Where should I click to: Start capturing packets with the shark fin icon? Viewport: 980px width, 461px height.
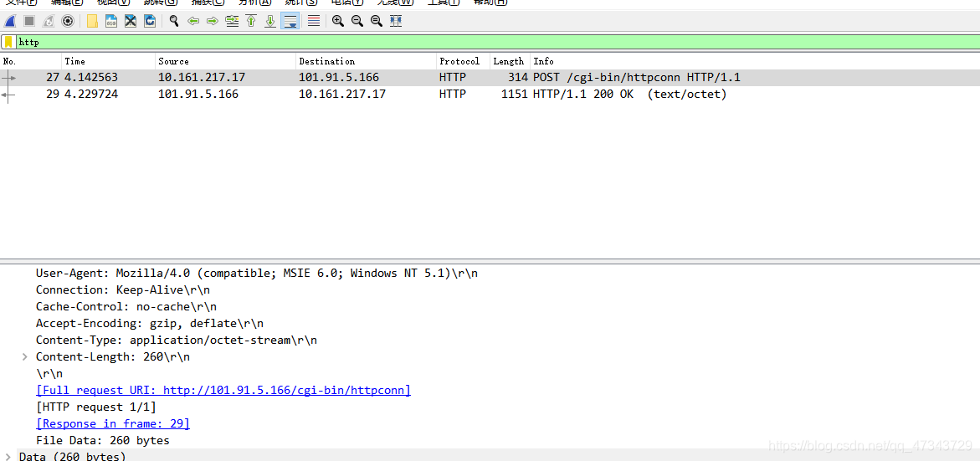click(x=10, y=21)
